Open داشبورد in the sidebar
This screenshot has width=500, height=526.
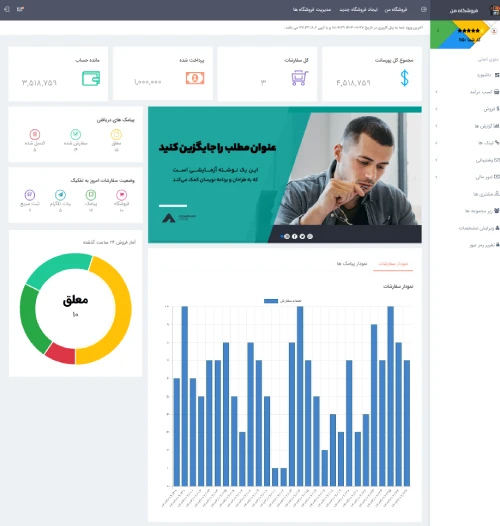[484, 75]
